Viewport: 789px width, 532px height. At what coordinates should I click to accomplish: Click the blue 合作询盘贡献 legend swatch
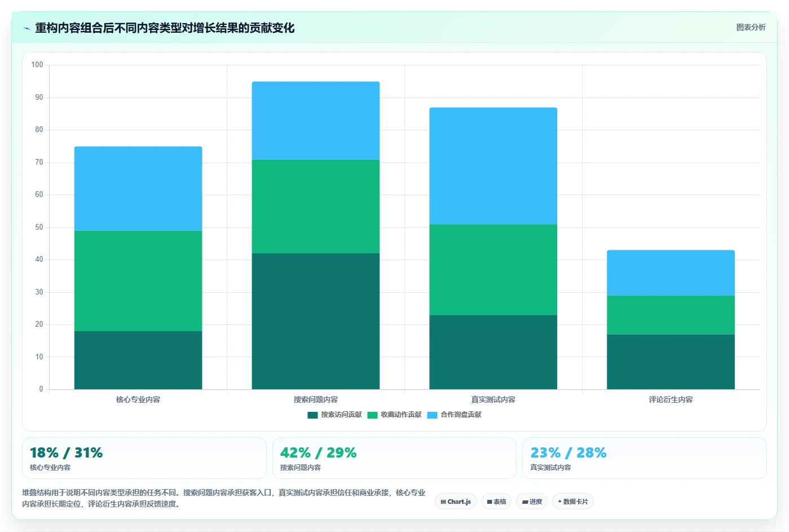tap(432, 415)
